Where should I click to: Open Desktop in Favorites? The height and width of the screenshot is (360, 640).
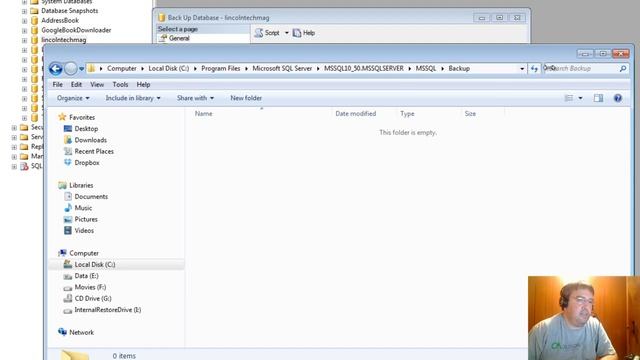tap(86, 129)
